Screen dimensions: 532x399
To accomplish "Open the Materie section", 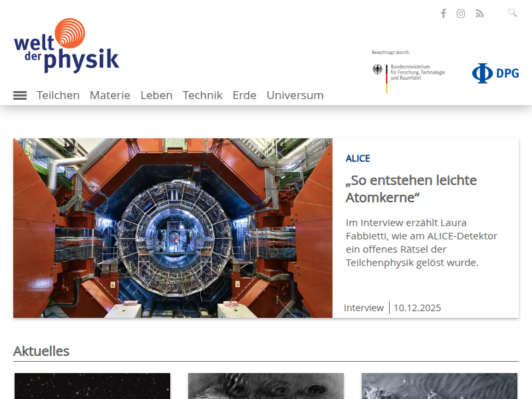I will [110, 95].
